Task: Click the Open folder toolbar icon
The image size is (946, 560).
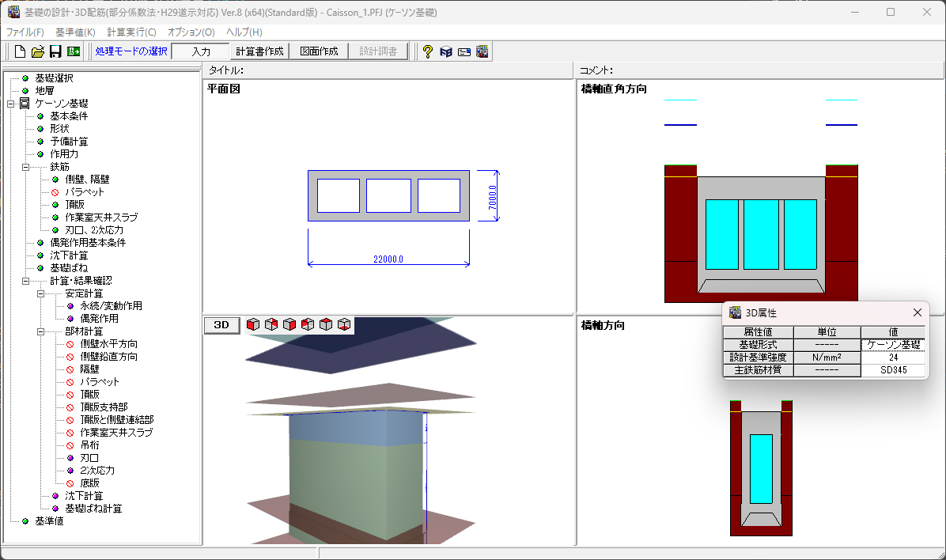Action: coord(38,51)
